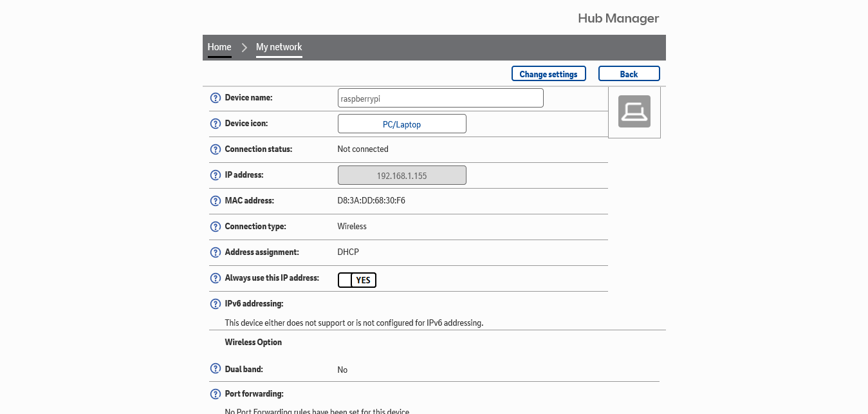The image size is (868, 414).
Task: Click the Hub Manager title
Action: [x=618, y=18]
